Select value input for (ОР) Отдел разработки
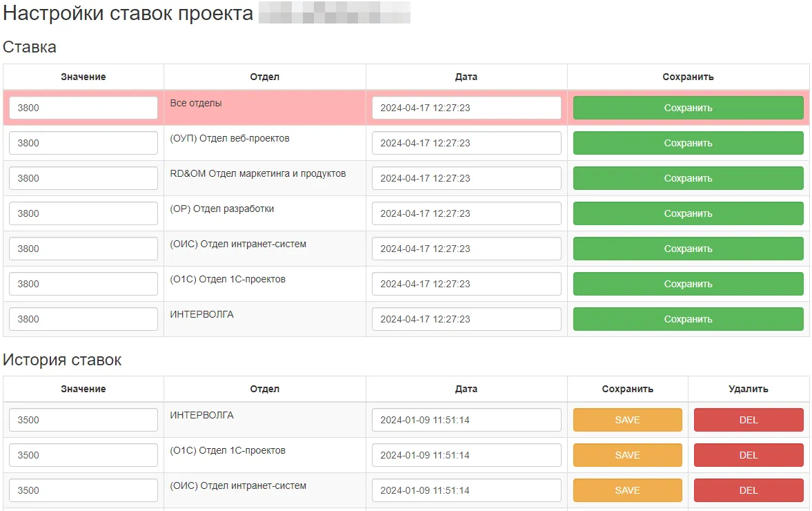Image resolution: width=812 pixels, height=511 pixels. pos(83,213)
